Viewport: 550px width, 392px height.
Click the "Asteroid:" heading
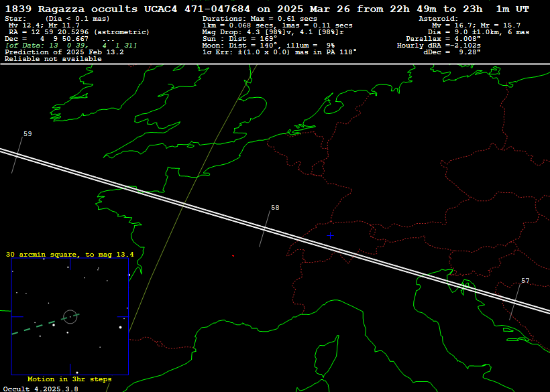click(439, 19)
